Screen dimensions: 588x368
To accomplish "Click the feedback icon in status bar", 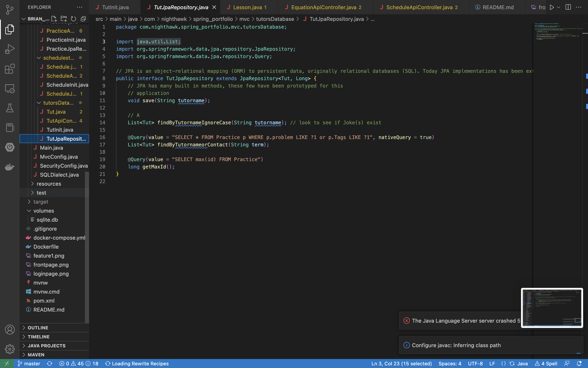I will (x=567, y=363).
